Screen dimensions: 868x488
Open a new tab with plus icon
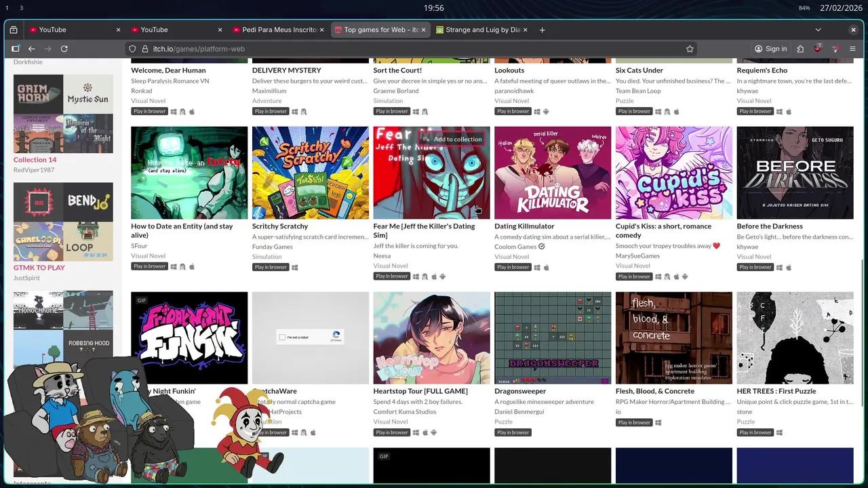(x=542, y=30)
